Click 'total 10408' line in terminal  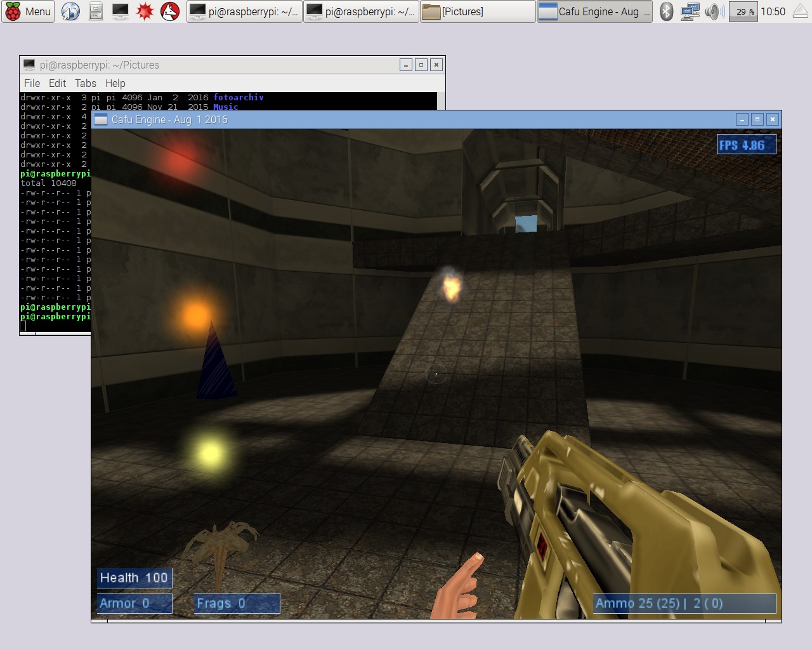point(48,183)
